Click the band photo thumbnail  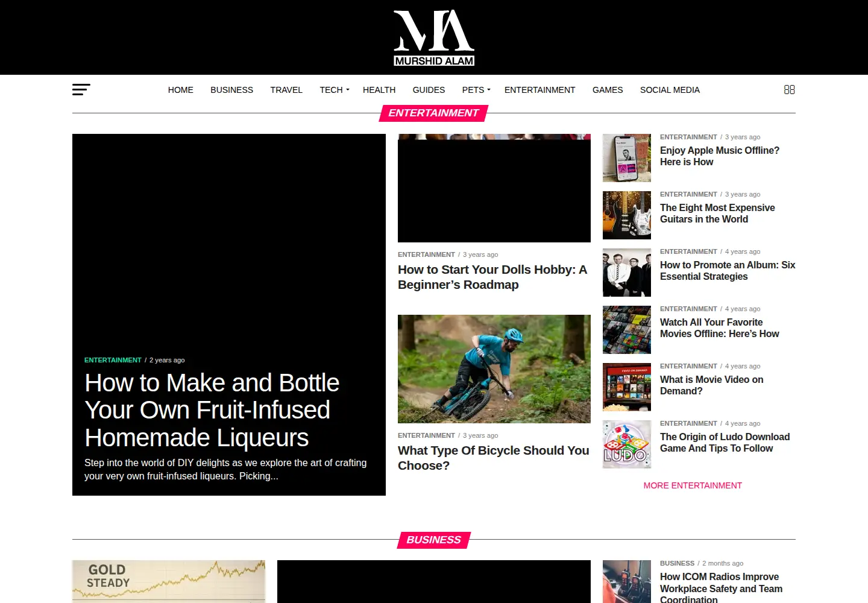[627, 273]
